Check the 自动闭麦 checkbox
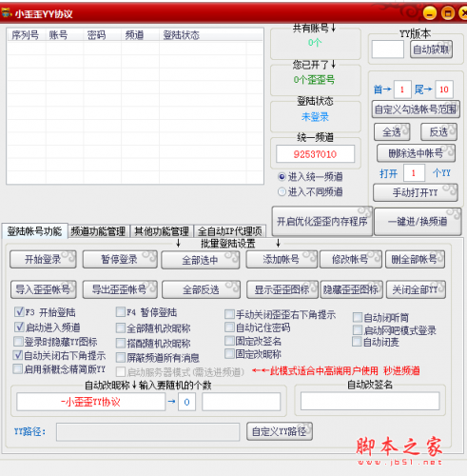 coord(357,342)
